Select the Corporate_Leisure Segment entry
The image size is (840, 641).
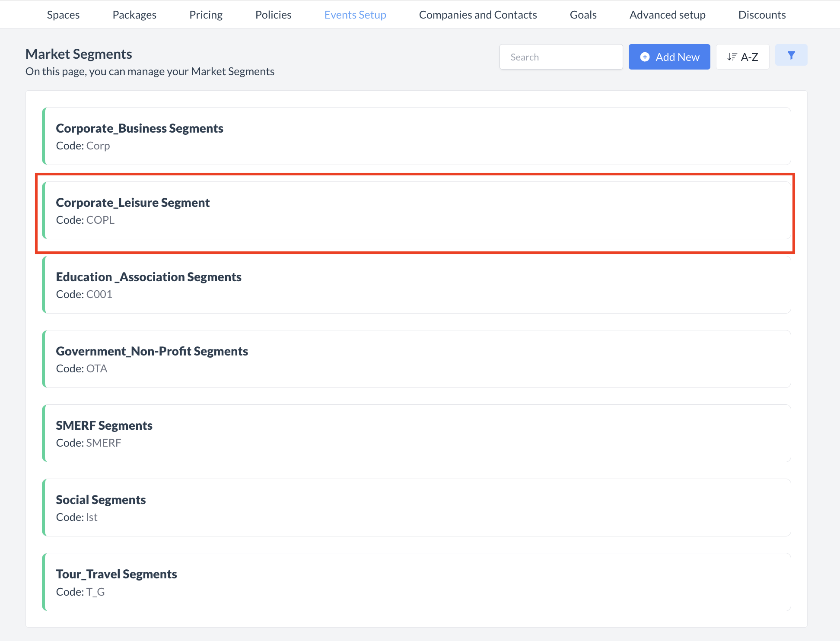pyautogui.click(x=417, y=210)
